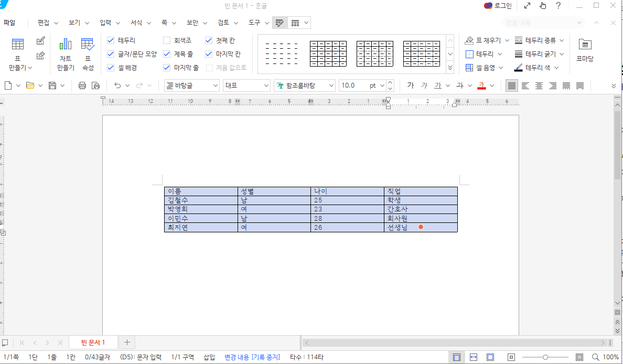Click the zoom magnifier icon in status bar

(595, 357)
